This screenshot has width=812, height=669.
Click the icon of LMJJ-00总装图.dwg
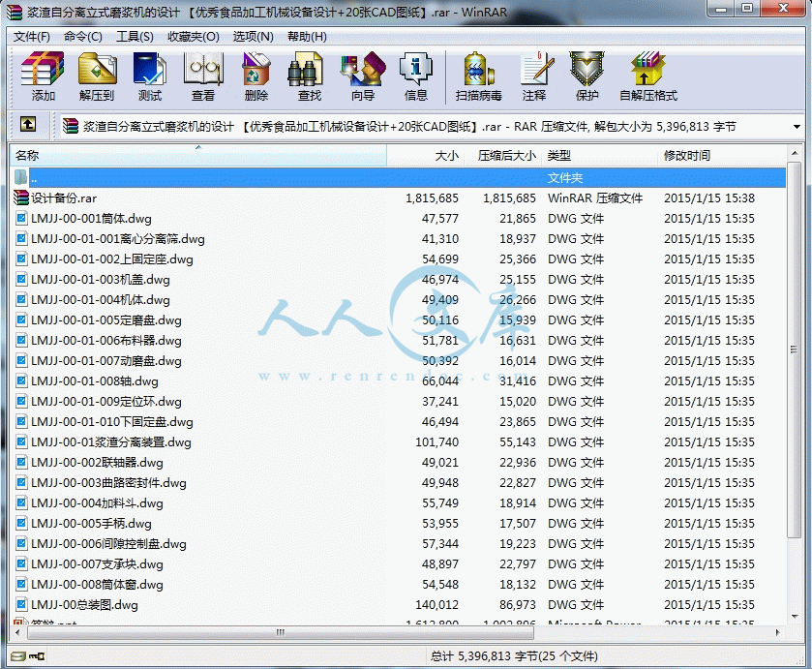point(21,604)
